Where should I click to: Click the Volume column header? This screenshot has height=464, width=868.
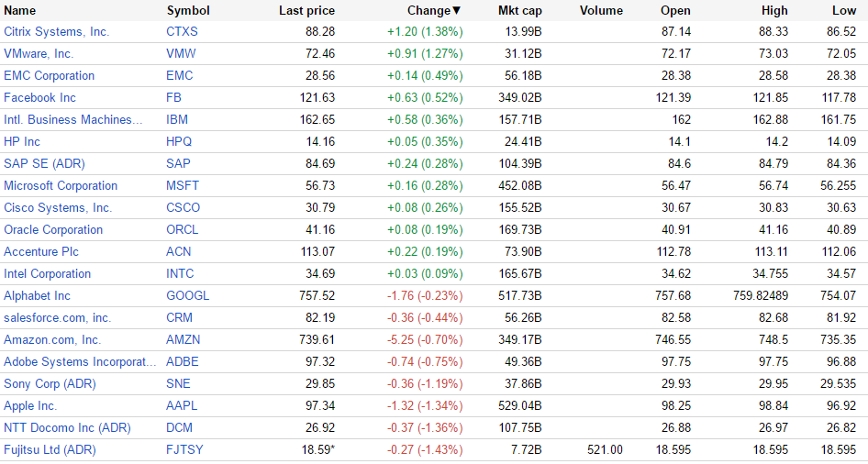601,11
